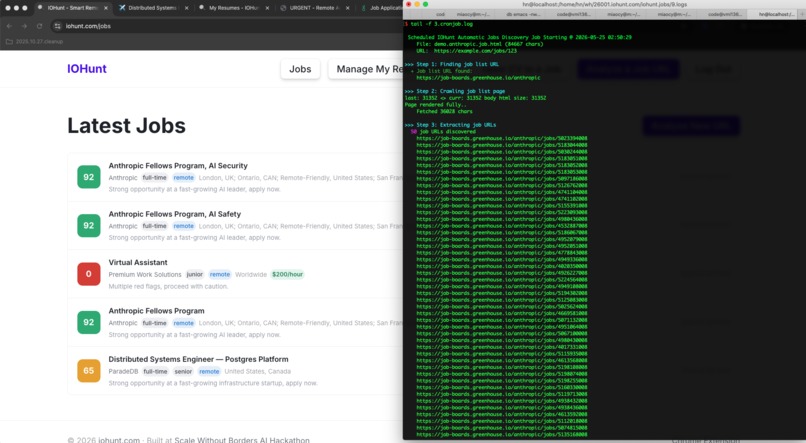Click the ParadeDB company name
The image size is (806, 443).
click(x=123, y=372)
